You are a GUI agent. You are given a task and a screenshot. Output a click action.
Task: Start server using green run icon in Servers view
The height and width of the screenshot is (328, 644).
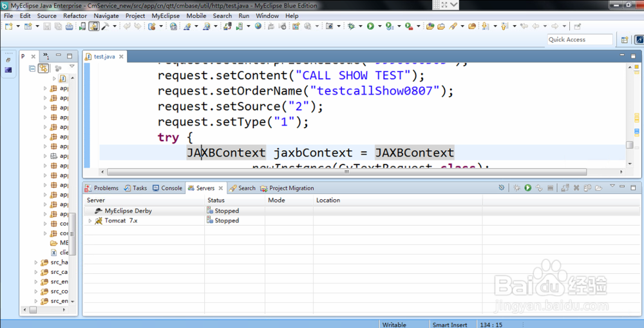pos(528,188)
